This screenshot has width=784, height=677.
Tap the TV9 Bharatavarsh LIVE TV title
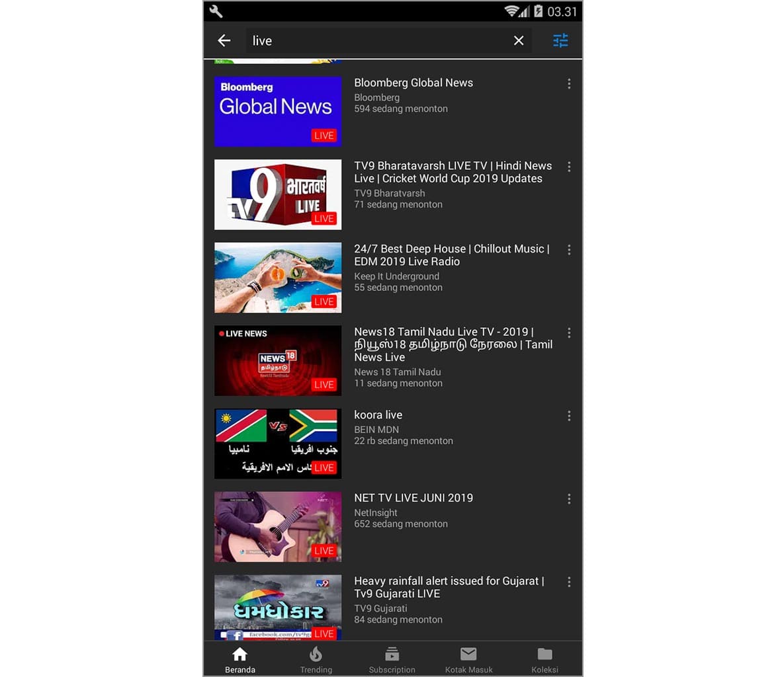point(453,173)
